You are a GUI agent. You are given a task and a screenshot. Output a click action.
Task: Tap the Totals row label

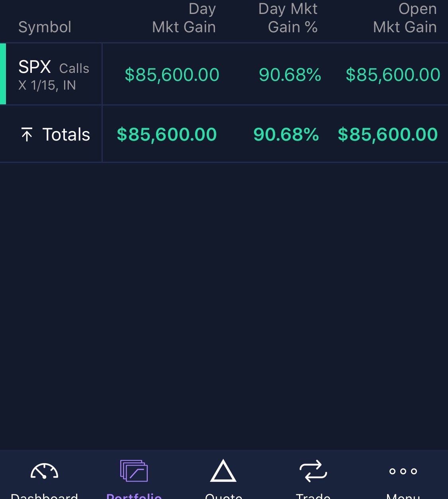66,135
